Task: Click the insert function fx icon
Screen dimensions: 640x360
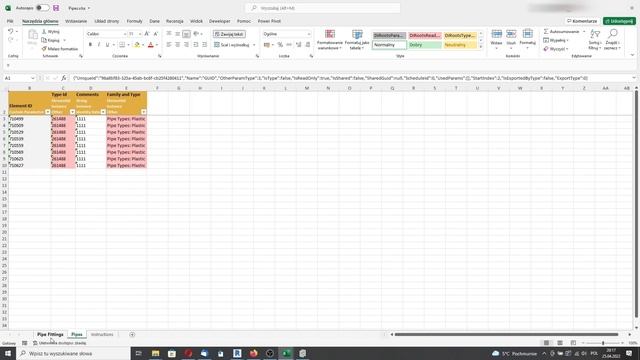Action: (64, 78)
